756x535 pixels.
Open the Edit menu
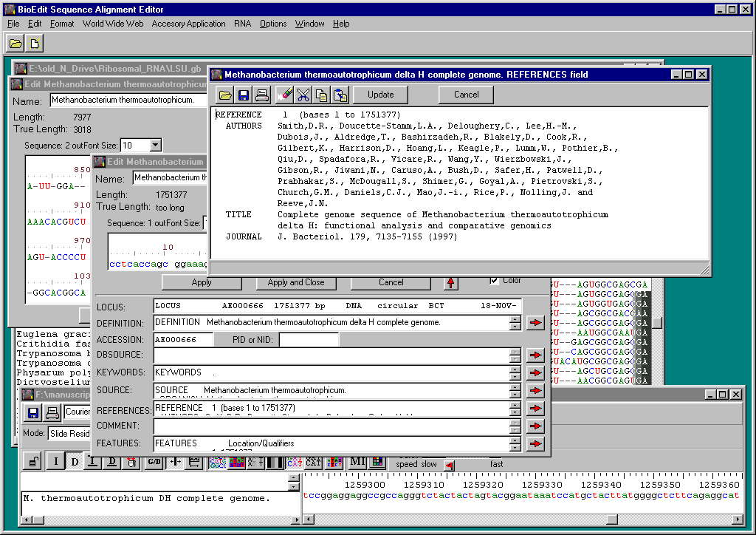[34, 24]
